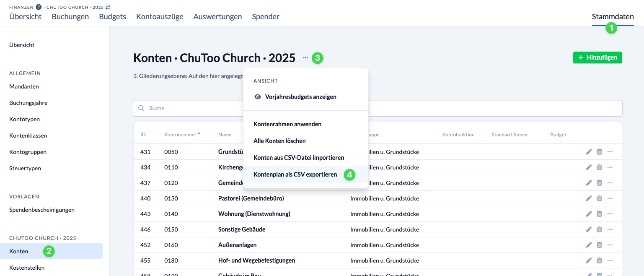The width and height of the screenshot is (644, 276).
Task: Switch to the Budgets tab
Action: [x=113, y=17]
